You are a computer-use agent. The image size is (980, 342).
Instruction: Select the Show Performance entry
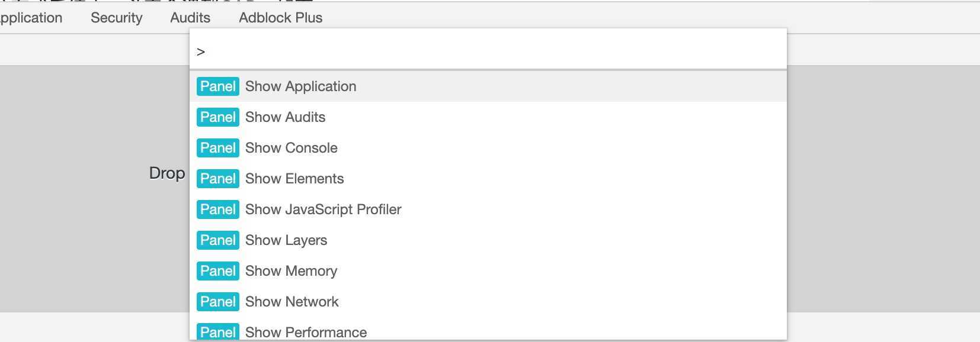[306, 332]
